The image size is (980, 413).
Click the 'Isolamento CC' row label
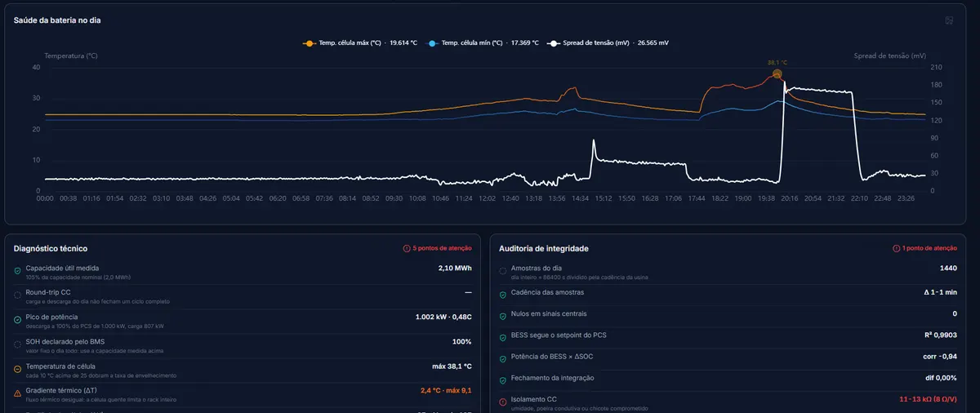pos(534,400)
